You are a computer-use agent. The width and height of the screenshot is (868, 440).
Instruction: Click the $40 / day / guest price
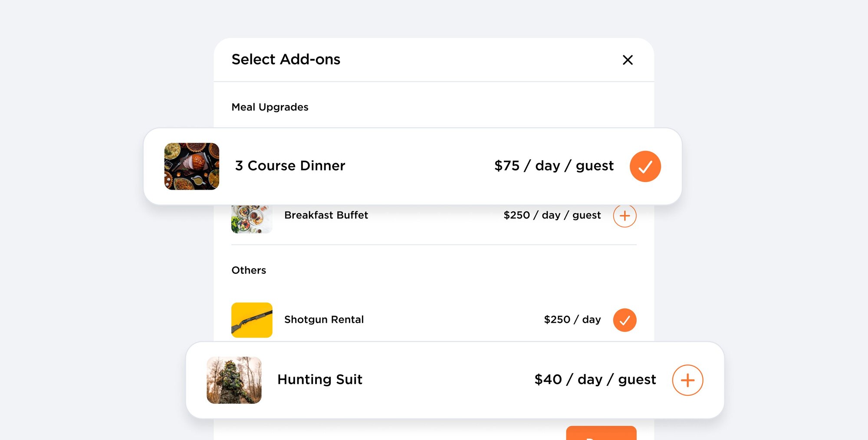pyautogui.click(x=595, y=380)
